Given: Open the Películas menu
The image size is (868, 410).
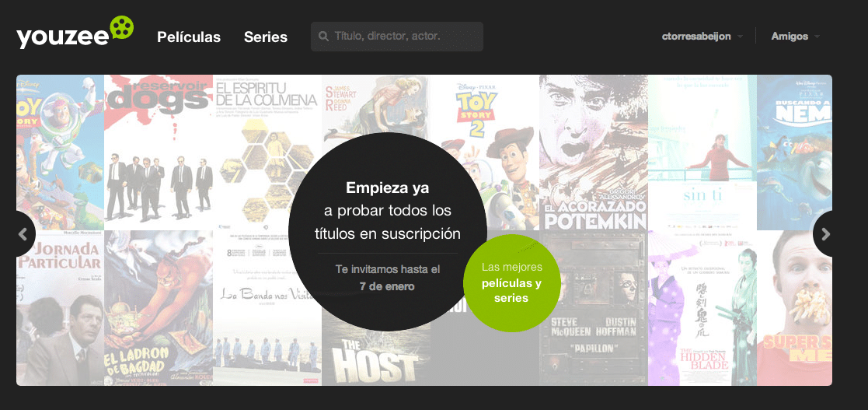Looking at the screenshot, I should pyautogui.click(x=189, y=37).
